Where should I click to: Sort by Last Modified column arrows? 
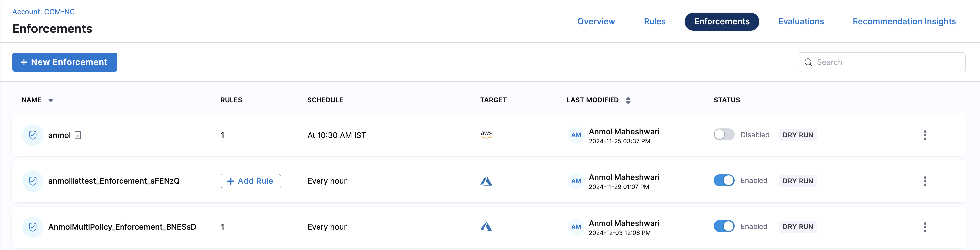[x=628, y=100]
